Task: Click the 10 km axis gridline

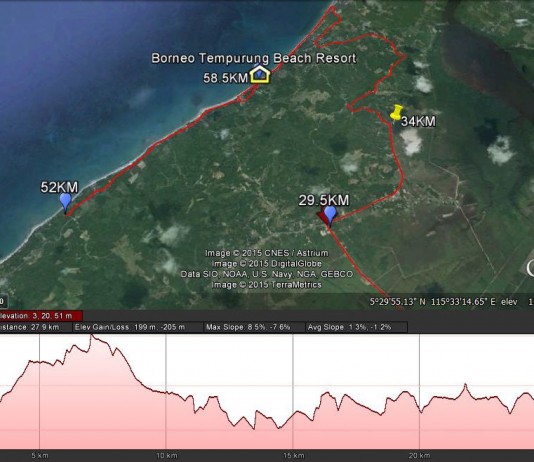Action: point(166,392)
